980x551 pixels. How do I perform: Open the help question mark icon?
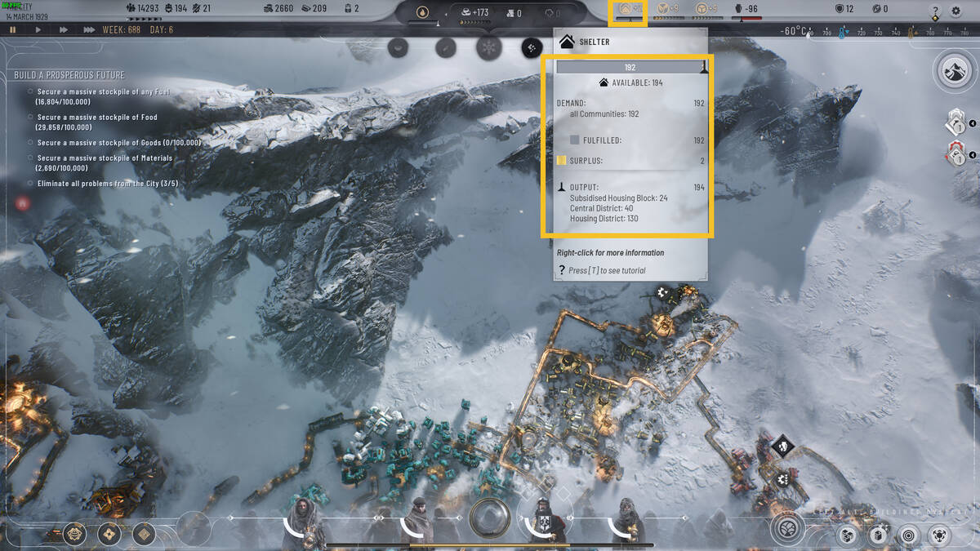tap(935, 11)
